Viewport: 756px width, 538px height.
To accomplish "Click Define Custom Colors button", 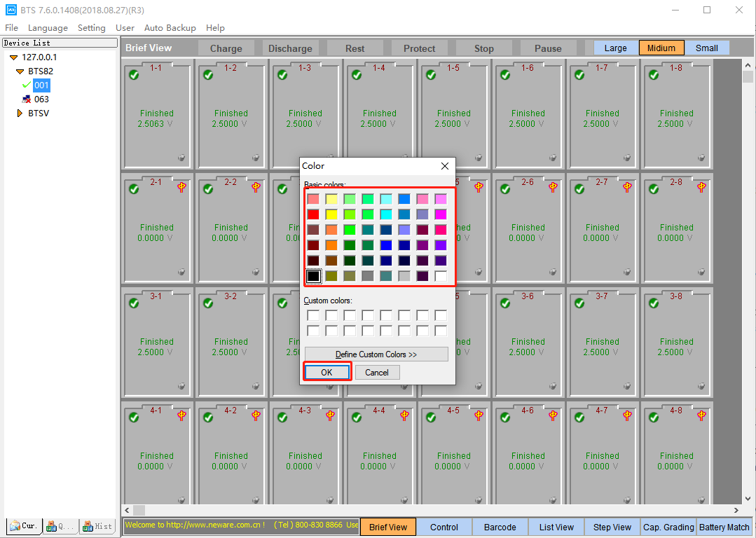I will click(x=376, y=354).
